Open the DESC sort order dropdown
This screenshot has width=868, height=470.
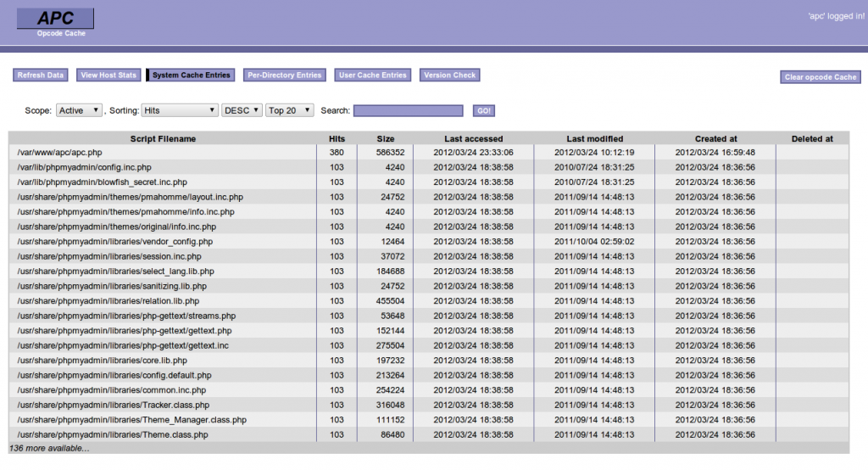tap(242, 110)
